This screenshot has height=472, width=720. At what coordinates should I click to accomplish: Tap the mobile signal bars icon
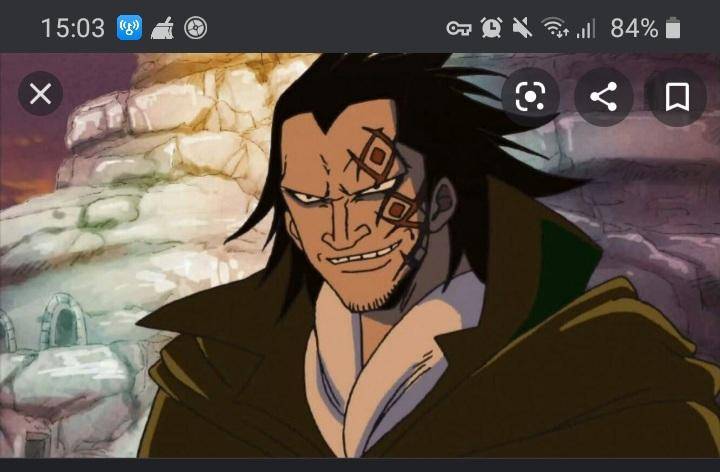585,28
